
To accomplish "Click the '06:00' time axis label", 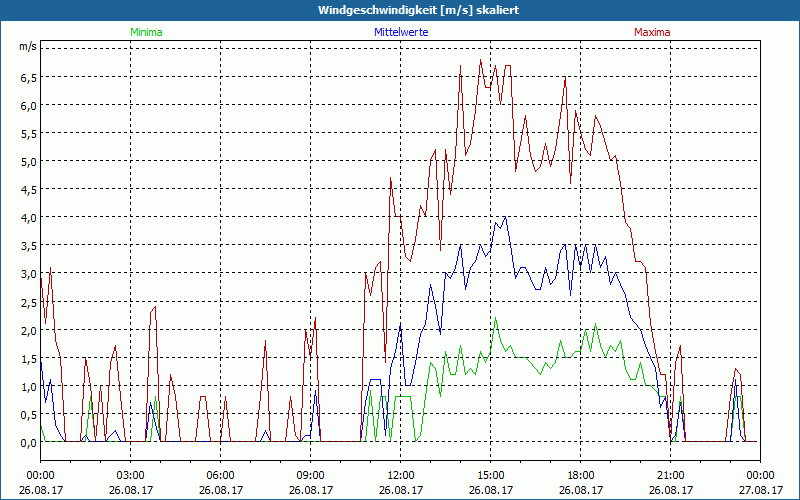I will click(220, 476).
